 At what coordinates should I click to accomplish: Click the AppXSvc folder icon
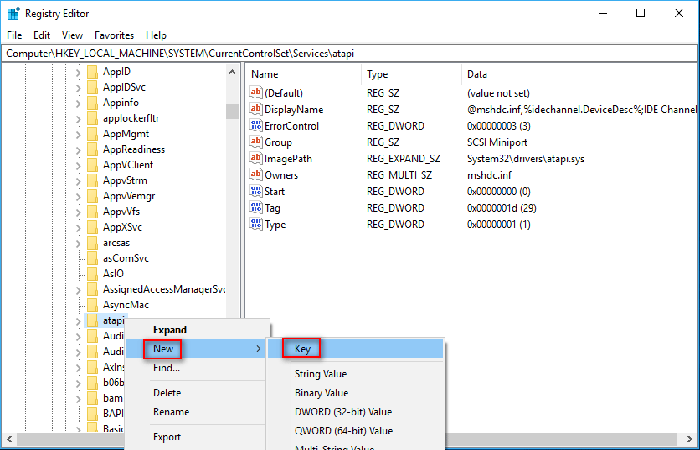(x=92, y=227)
